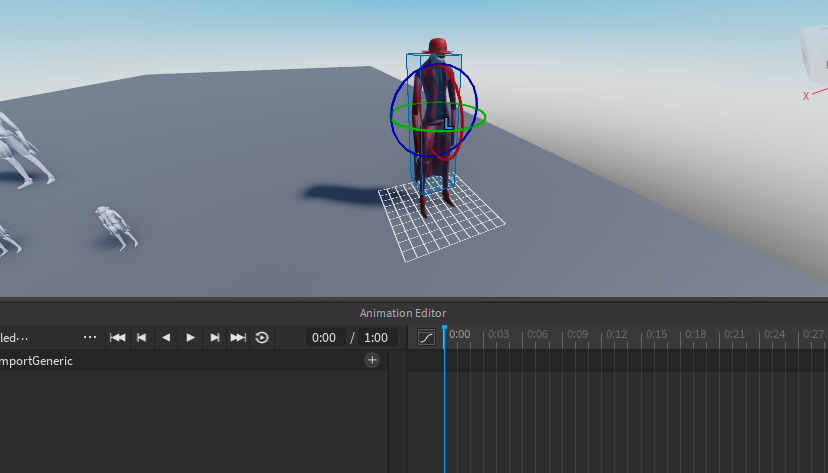Click the 0:06 timeline mark

[x=537, y=334]
